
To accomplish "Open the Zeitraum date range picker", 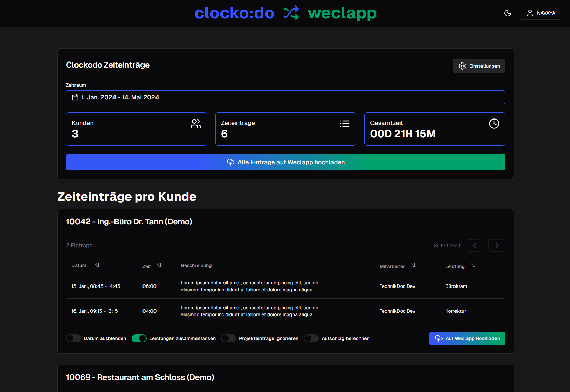I will pyautogui.click(x=285, y=97).
